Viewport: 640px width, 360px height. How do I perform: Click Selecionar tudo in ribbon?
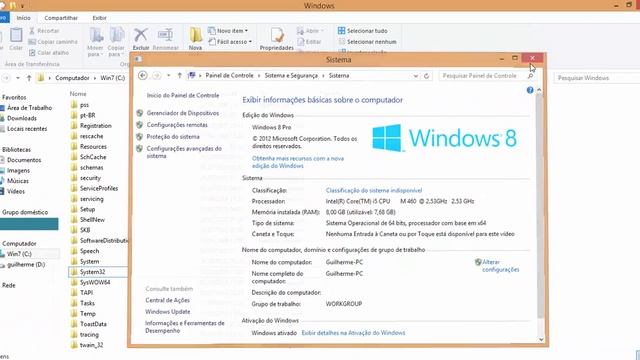point(362,31)
